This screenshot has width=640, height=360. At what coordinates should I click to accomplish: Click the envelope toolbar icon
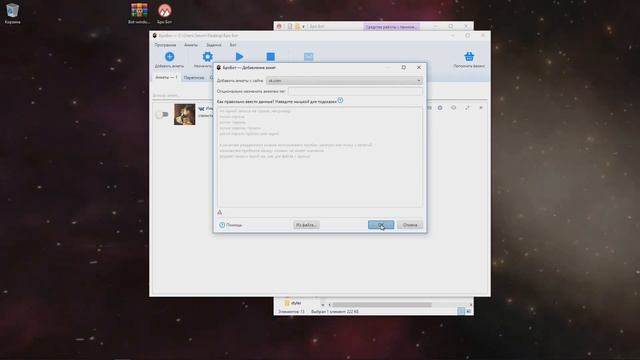coord(309,57)
